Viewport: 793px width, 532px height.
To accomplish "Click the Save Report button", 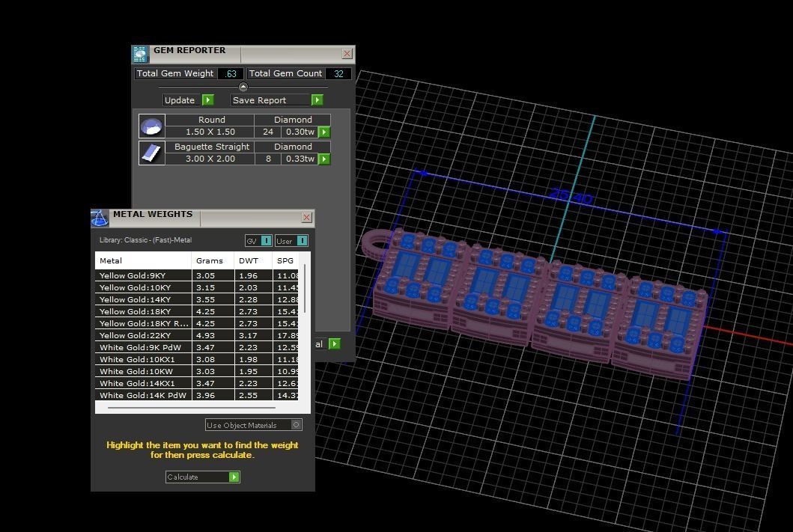I will tap(277, 100).
